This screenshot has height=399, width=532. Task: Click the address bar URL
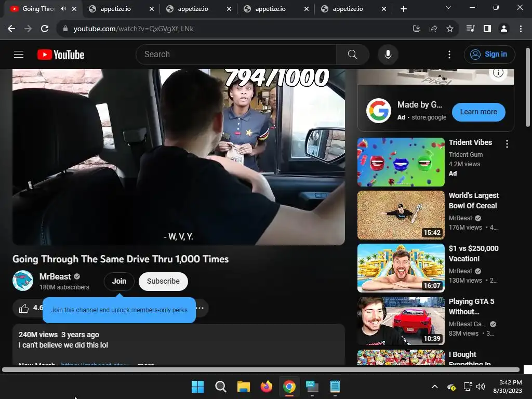pyautogui.click(x=134, y=29)
